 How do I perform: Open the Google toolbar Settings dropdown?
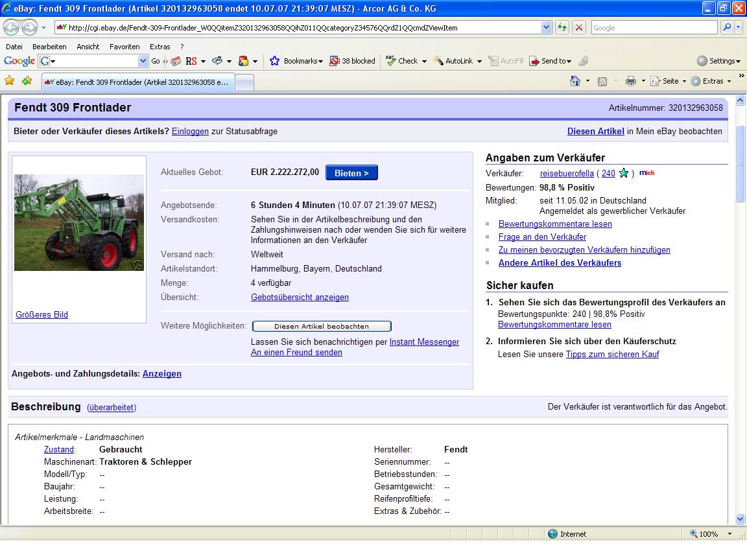[x=718, y=61]
